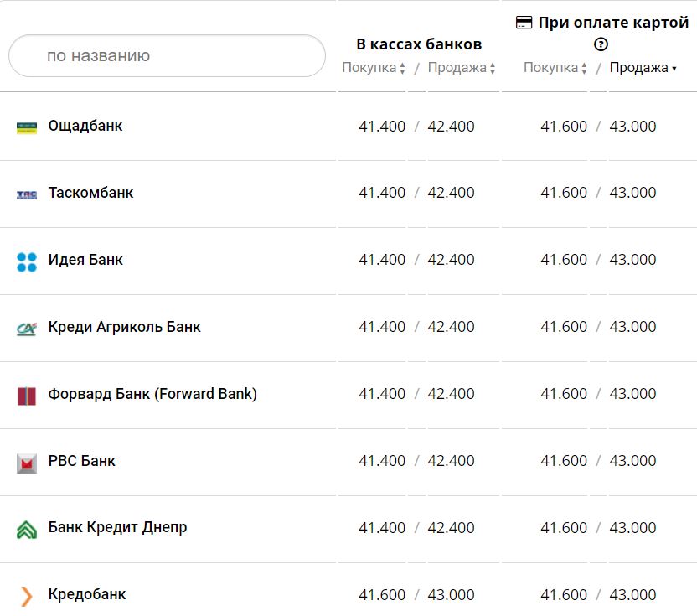697x616 pixels.
Task: Sort bank cash desks by Покупка
Action: click(x=374, y=68)
